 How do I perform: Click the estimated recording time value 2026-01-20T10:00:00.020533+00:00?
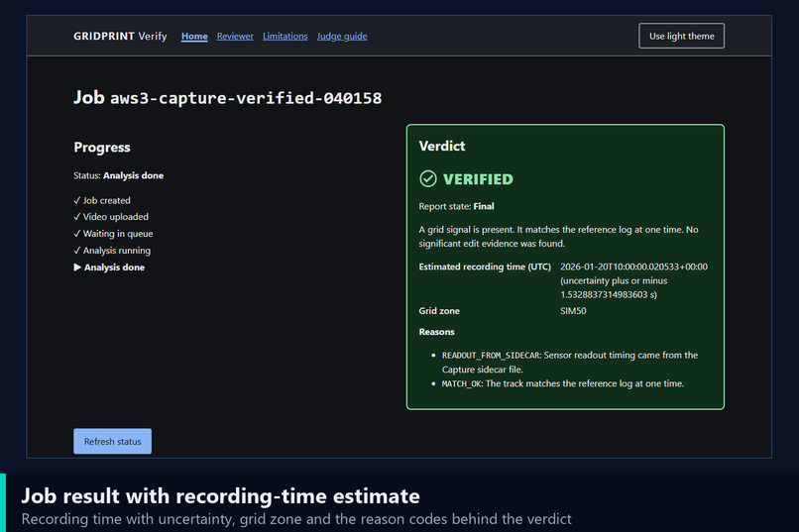pyautogui.click(x=633, y=266)
